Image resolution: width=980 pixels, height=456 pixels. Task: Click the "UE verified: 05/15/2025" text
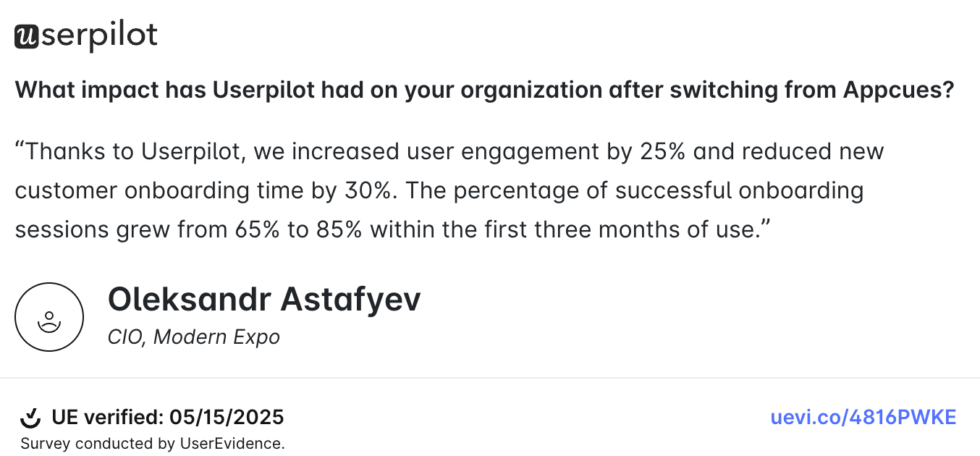167,418
